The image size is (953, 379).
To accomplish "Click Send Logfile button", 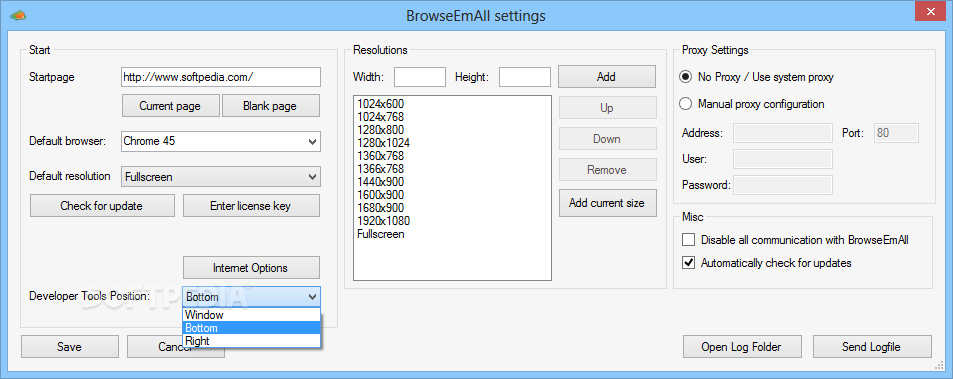I will click(x=872, y=347).
